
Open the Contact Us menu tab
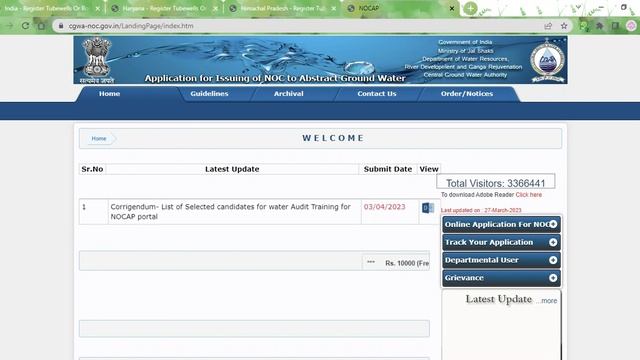pyautogui.click(x=377, y=93)
